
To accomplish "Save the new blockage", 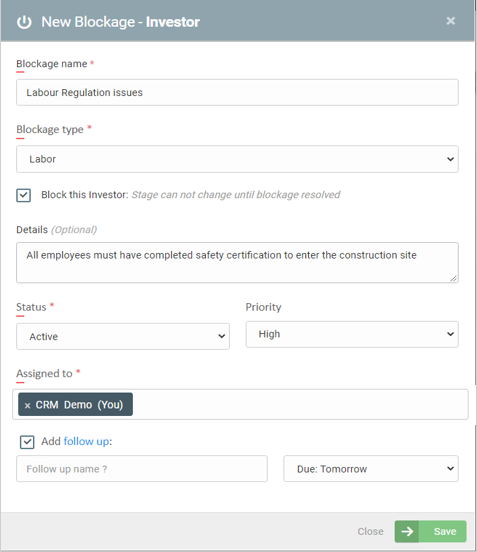I will [x=431, y=531].
